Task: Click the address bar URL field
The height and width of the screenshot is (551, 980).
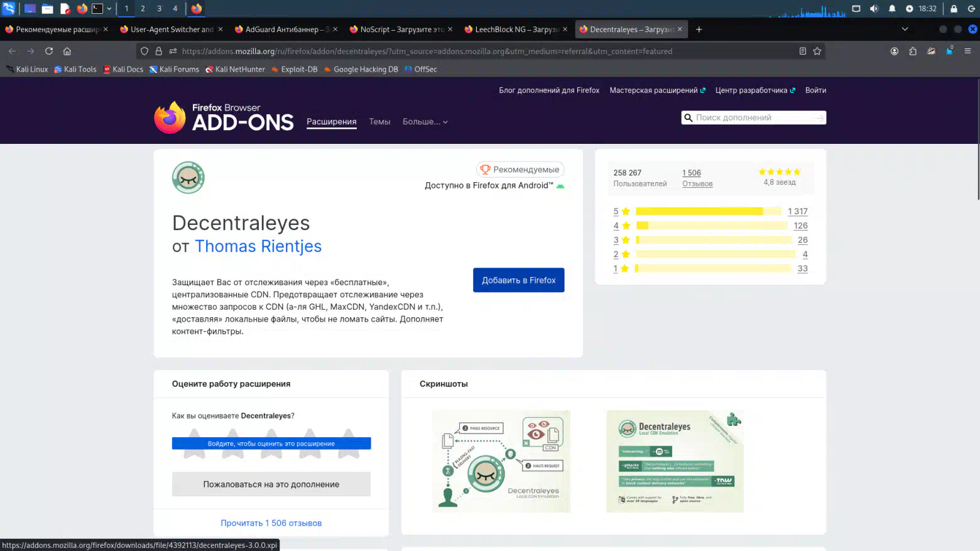Action: (480, 51)
